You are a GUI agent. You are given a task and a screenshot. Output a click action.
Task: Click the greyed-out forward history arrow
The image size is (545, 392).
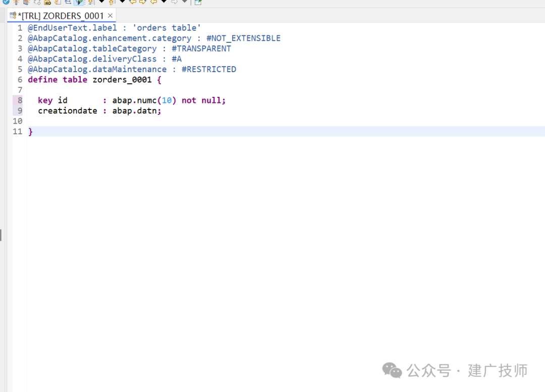[174, 2]
